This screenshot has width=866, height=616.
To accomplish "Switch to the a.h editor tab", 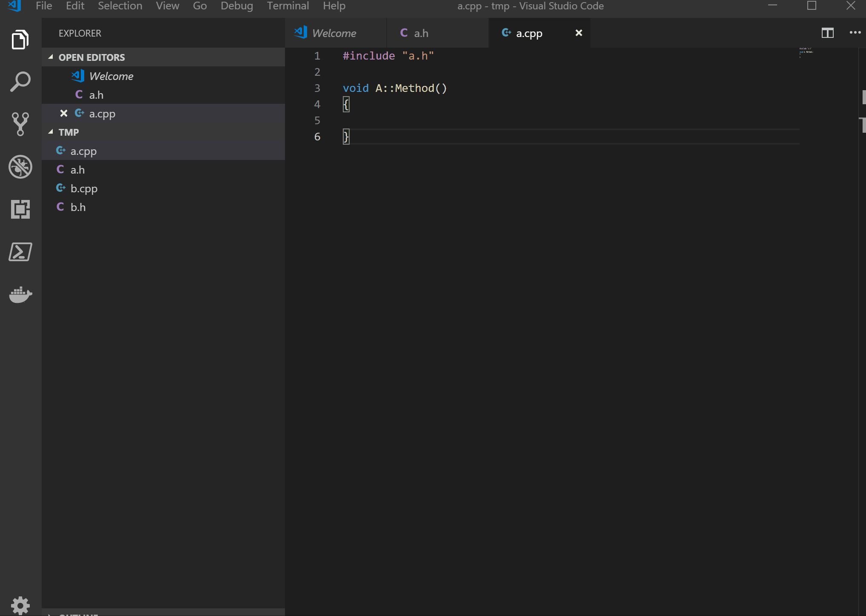I will pyautogui.click(x=421, y=33).
